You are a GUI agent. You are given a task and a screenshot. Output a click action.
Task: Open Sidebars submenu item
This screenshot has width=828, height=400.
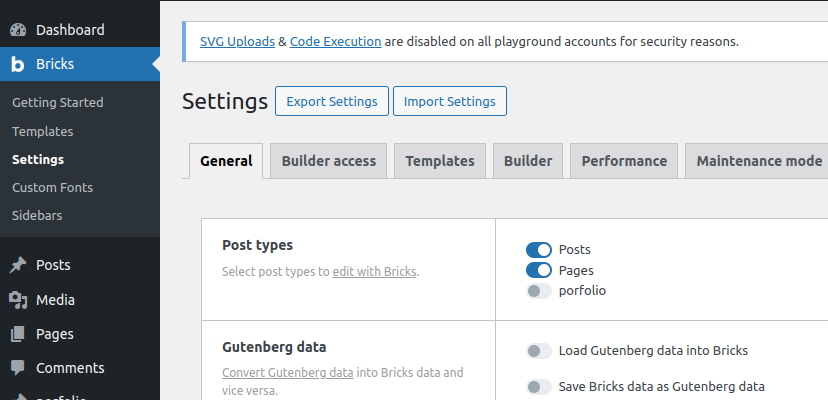[x=37, y=216]
